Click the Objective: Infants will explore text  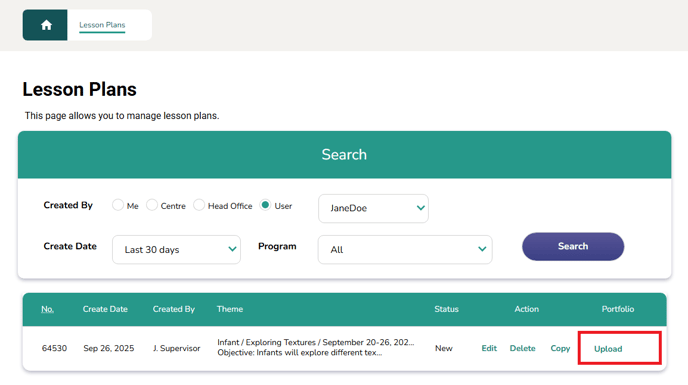pos(300,353)
